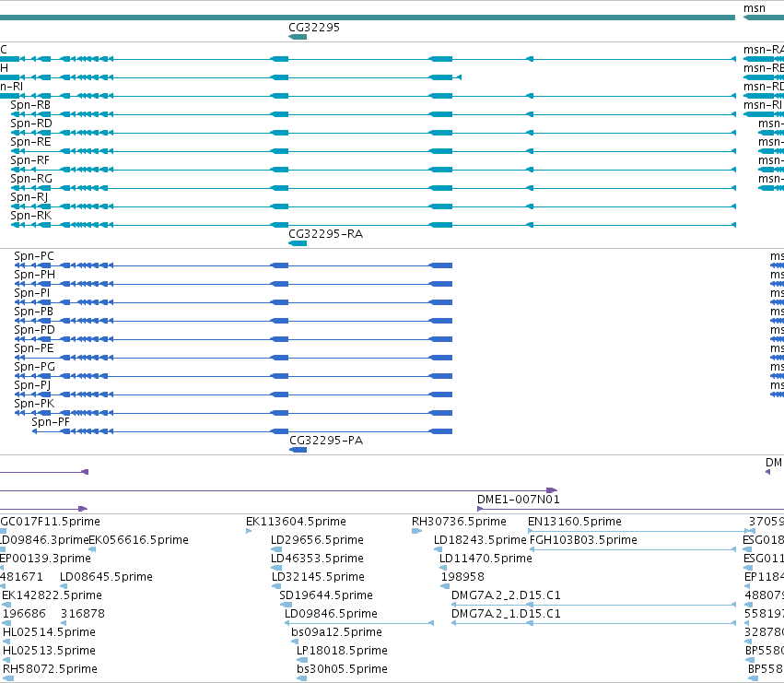Click EST FGH103B03.5prime
The height and width of the screenshot is (683, 784).
tap(583, 540)
